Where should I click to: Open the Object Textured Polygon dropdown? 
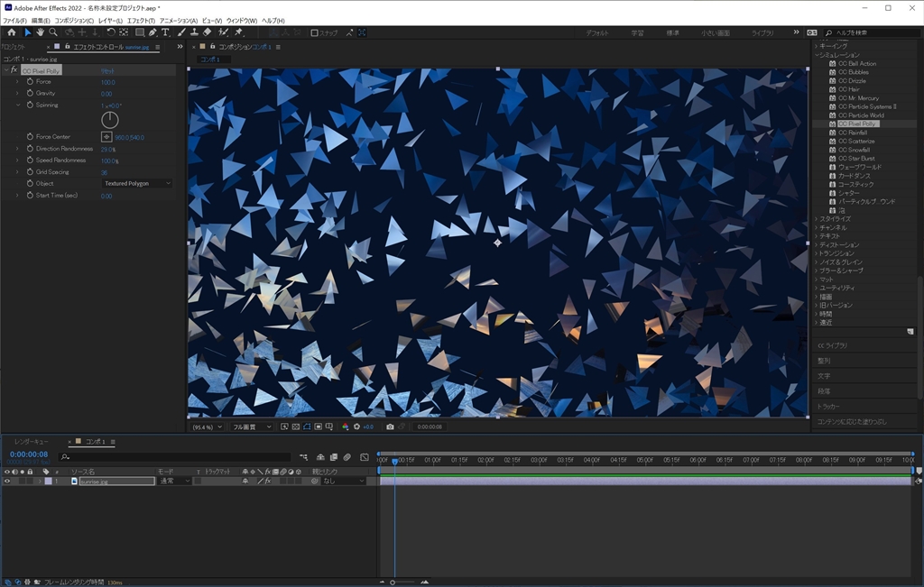coord(136,184)
